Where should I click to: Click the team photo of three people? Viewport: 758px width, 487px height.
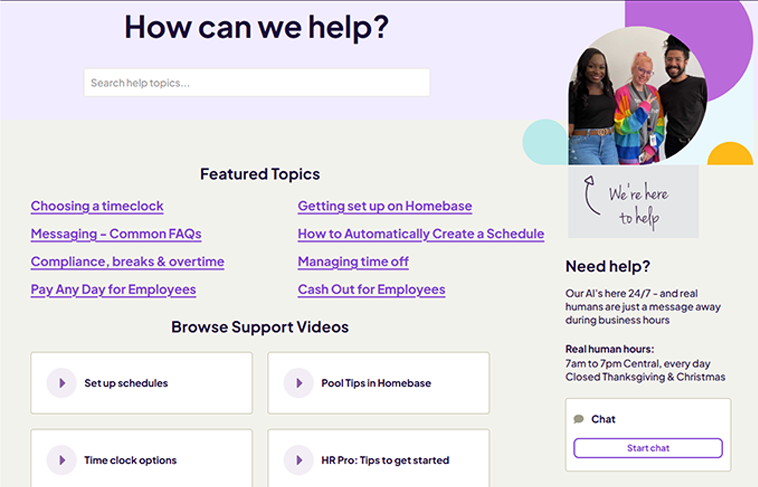(x=638, y=95)
